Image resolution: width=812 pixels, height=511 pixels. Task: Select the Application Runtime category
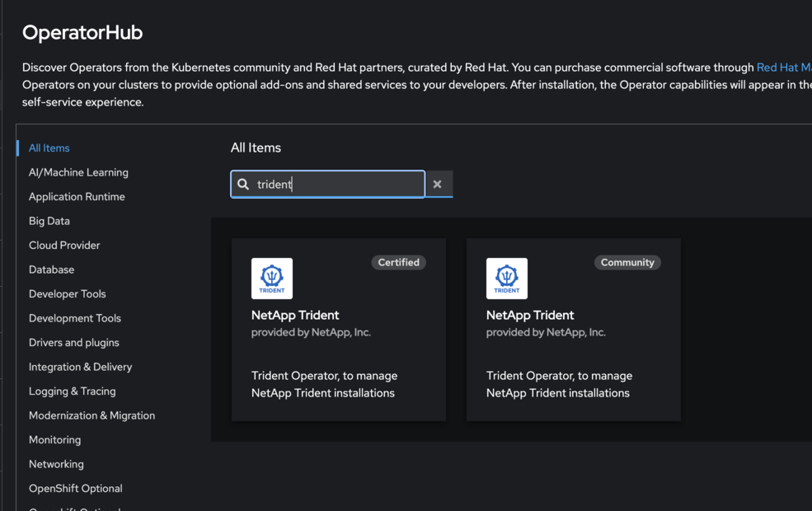[77, 197]
